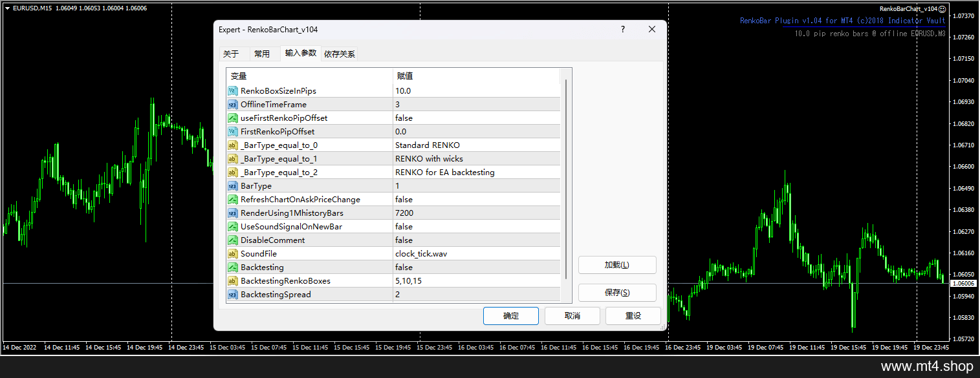Edit the SoundFile value clock_tick.wav
This screenshot has width=980, height=378.
tap(477, 254)
